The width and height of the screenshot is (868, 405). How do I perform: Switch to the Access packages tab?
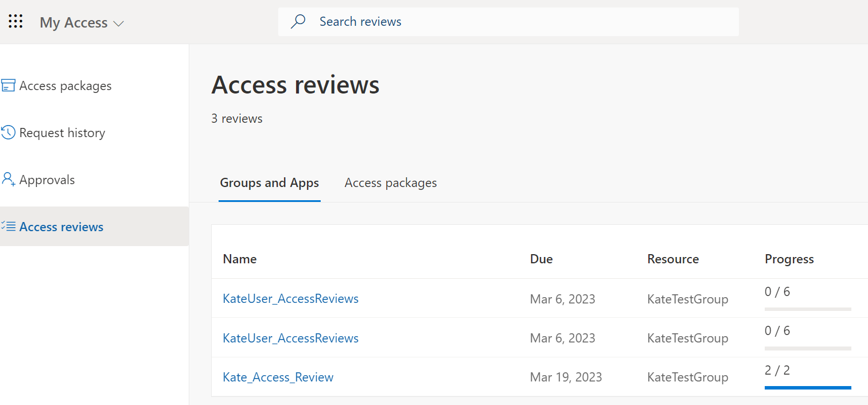click(x=390, y=182)
